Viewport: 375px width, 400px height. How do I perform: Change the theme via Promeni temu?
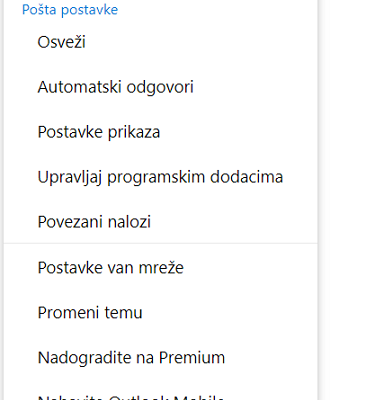click(161, 313)
